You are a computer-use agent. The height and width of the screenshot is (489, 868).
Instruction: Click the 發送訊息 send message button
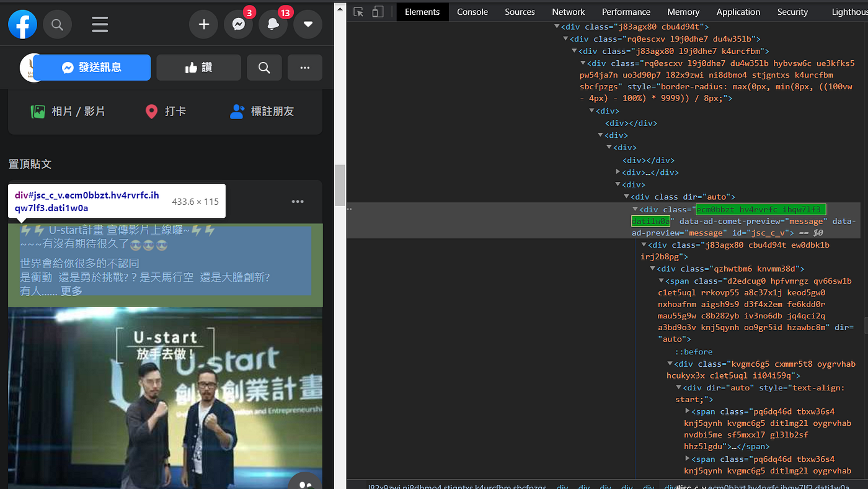pos(92,68)
